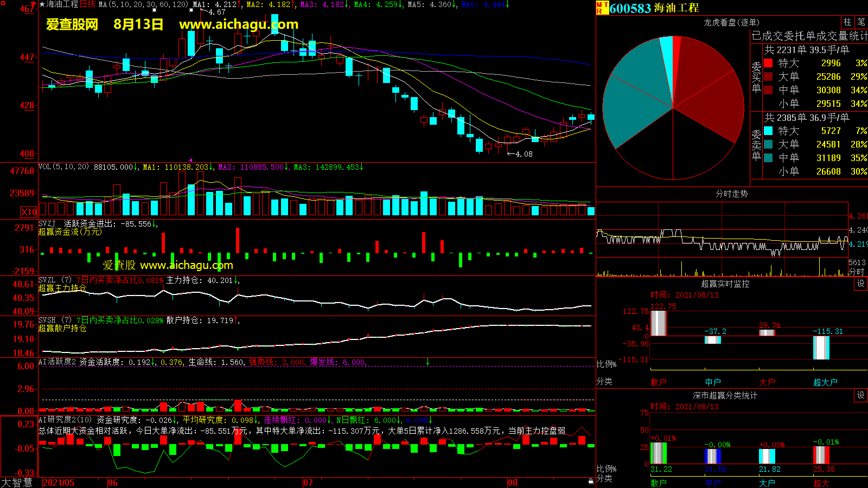This screenshot has height=488, width=868.
Task: Select the 龙虎看盘(逐单) panel title
Action: tap(731, 22)
